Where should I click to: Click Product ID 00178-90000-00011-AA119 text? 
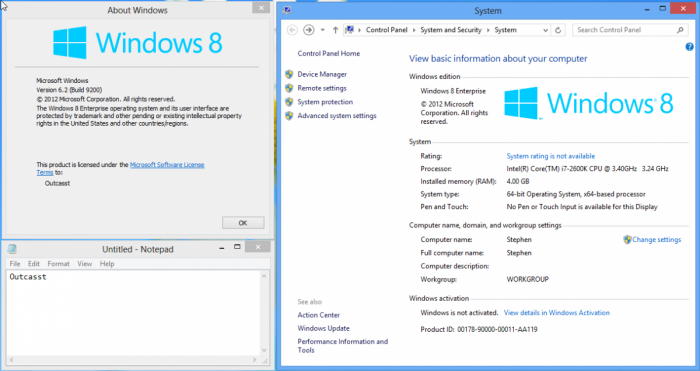click(479, 329)
